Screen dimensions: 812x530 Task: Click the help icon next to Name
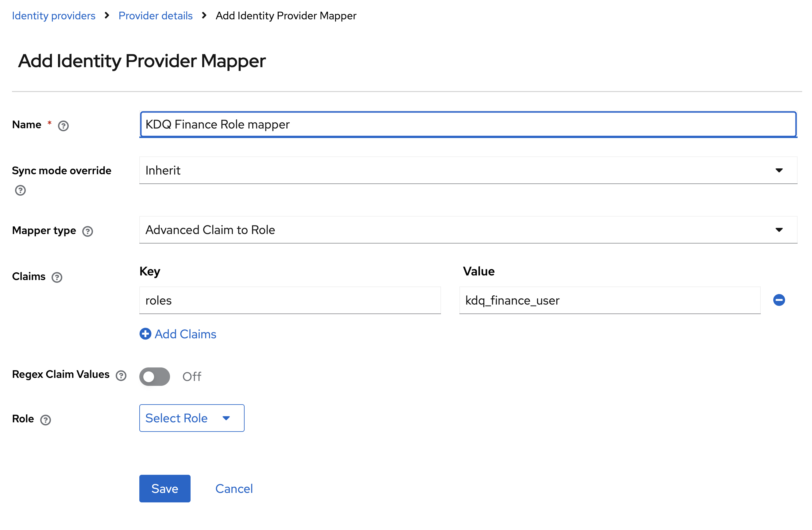click(x=63, y=126)
